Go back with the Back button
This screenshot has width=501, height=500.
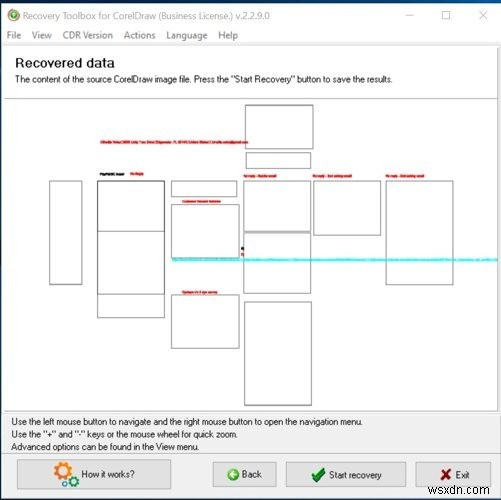245,474
